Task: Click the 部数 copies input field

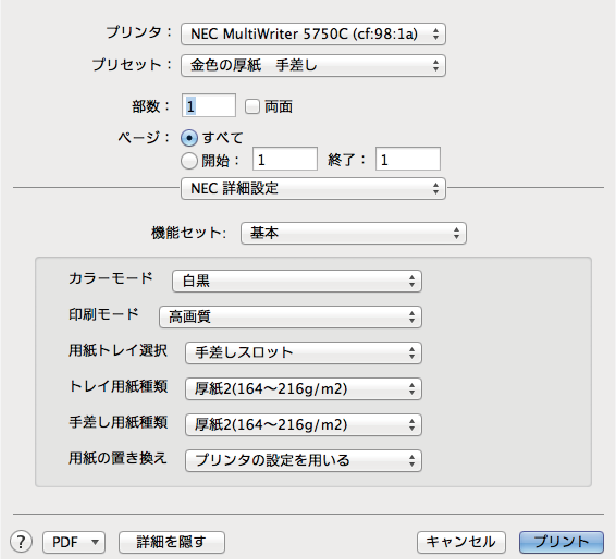Action: pos(209,105)
